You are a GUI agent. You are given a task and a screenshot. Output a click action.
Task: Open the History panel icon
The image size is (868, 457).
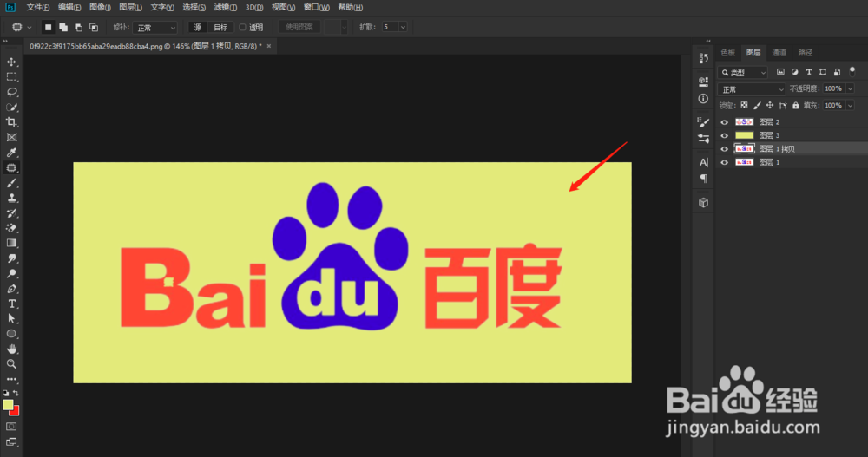pyautogui.click(x=704, y=58)
